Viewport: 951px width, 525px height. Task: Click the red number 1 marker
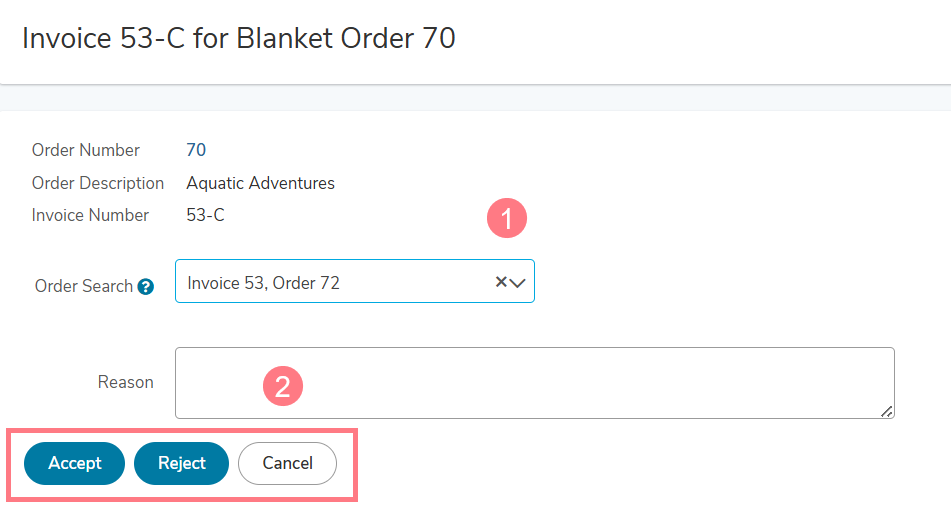(507, 218)
